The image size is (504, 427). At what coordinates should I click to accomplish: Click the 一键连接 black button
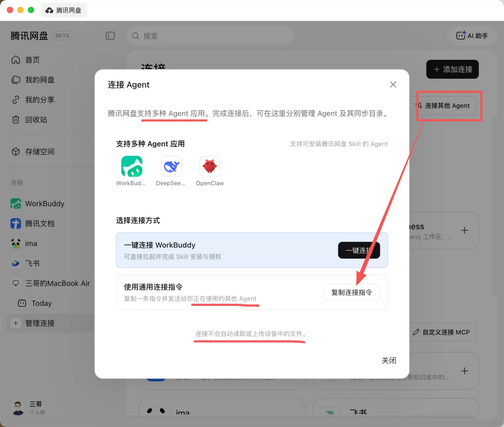tap(359, 250)
